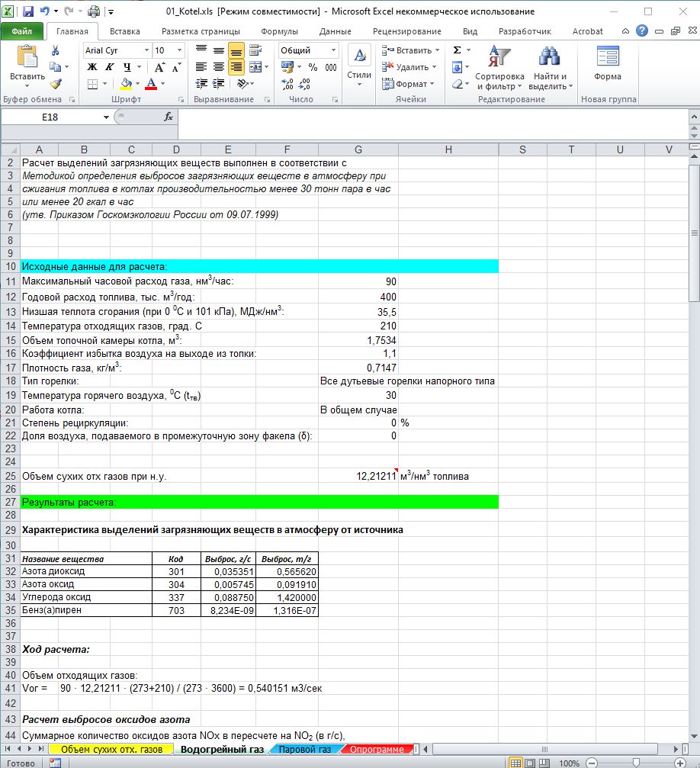Open the Общий number format dropdown

333,50
